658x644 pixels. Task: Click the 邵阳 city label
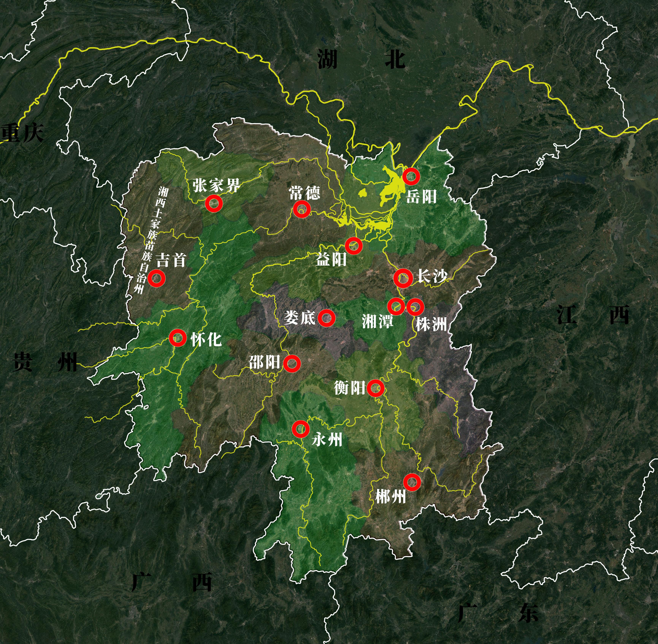[264, 362]
